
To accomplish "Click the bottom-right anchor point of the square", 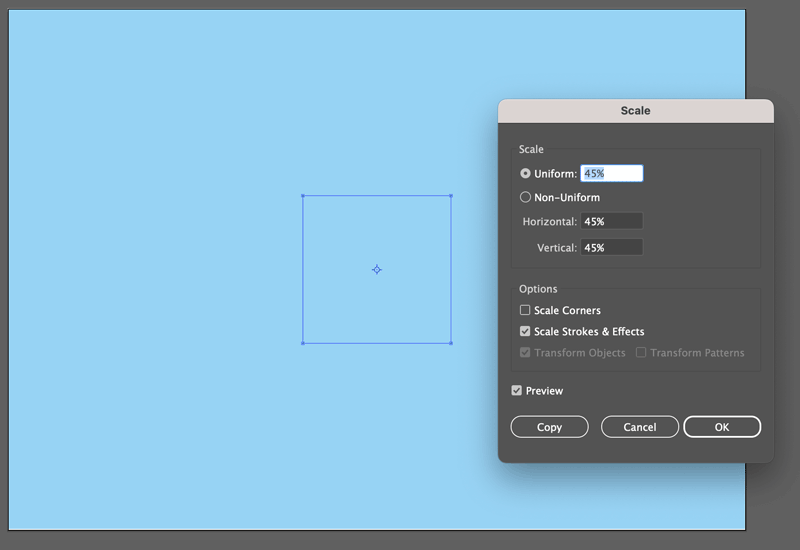I will tap(451, 343).
